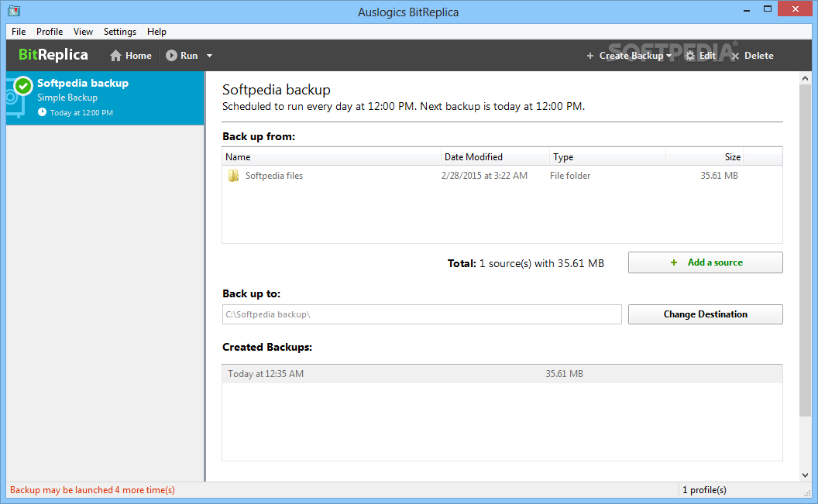Select the Softpedia backup profile title in sidebar
Viewport: 818px width, 504px height.
tap(82, 84)
